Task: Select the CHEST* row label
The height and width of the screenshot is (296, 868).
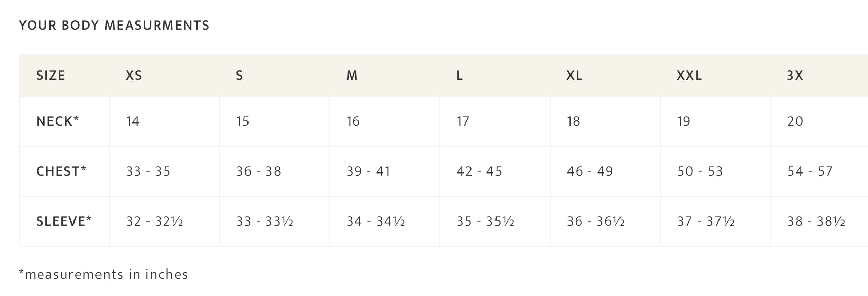Action: pos(61,171)
